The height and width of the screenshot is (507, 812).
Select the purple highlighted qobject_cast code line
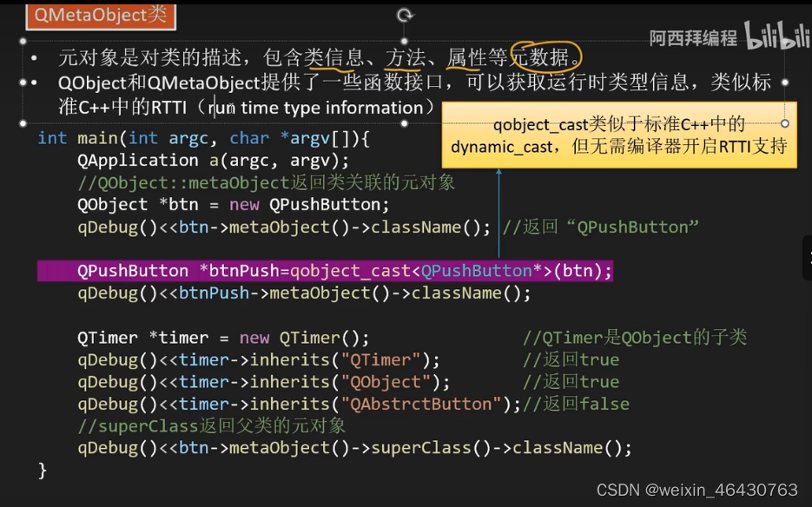(x=325, y=271)
